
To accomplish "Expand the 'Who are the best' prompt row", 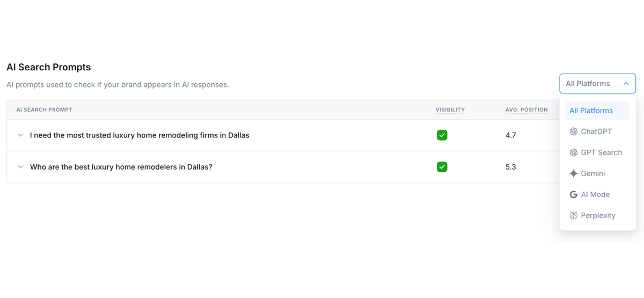I will pyautogui.click(x=20, y=167).
